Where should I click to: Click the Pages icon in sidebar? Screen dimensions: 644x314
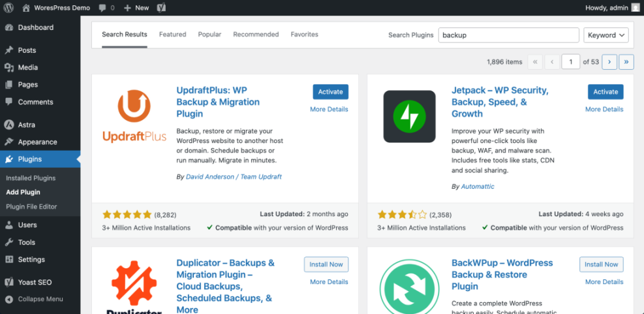[9, 85]
